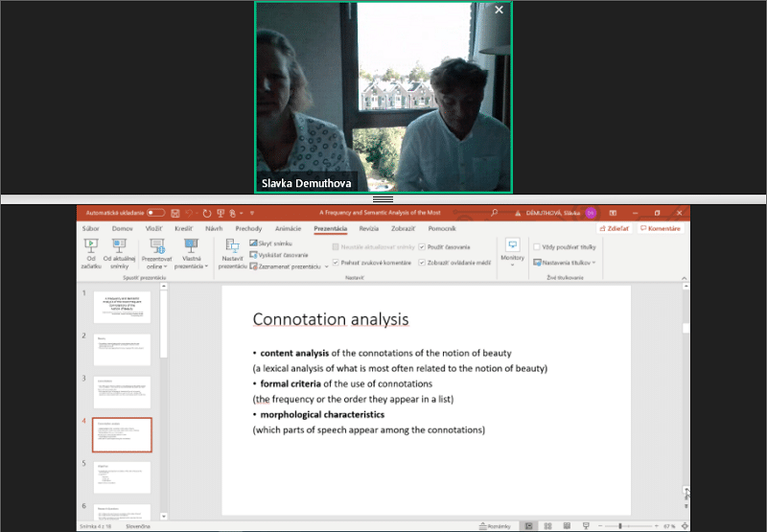This screenshot has height=532, width=767.
Task: Uncheck Zobraziť ovládanie médií checkbox
Action: (x=422, y=262)
